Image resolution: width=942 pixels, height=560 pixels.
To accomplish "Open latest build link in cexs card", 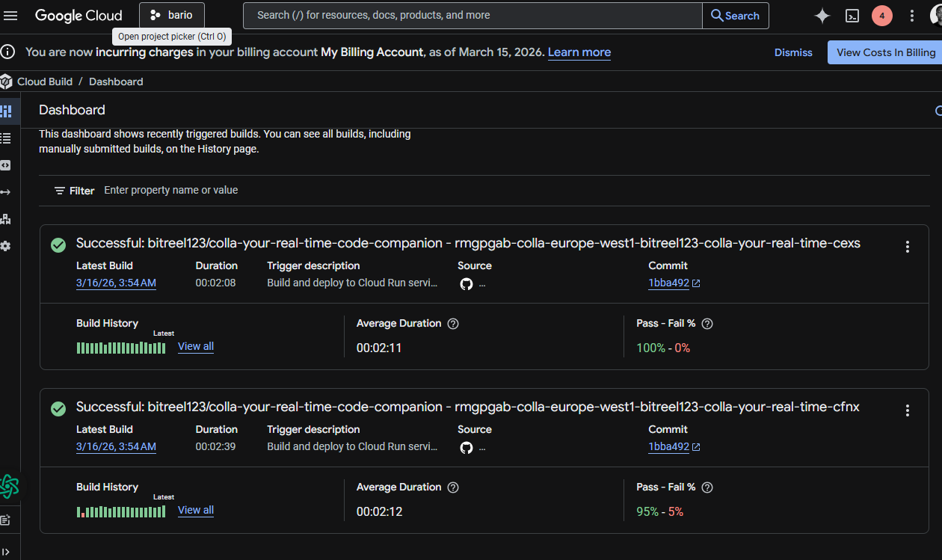I will coord(116,283).
